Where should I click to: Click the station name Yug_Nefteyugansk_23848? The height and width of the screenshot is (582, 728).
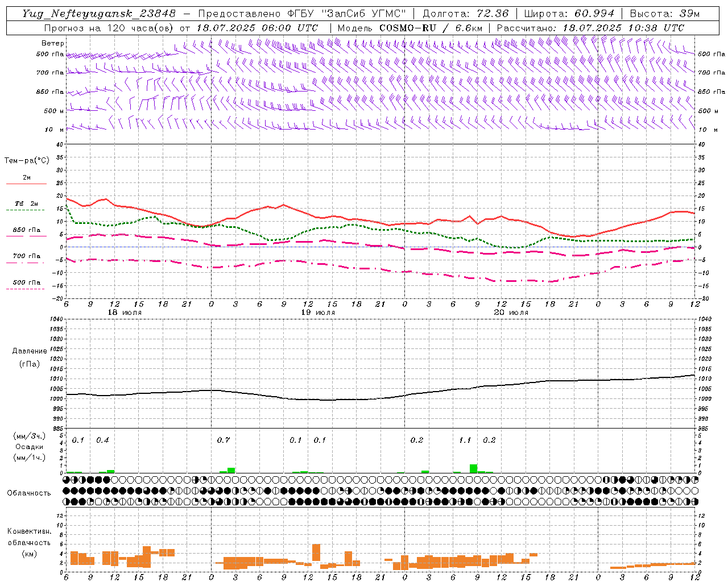tap(99, 14)
